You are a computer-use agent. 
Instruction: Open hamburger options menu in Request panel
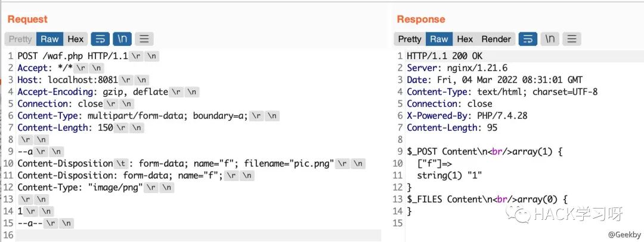click(144, 39)
